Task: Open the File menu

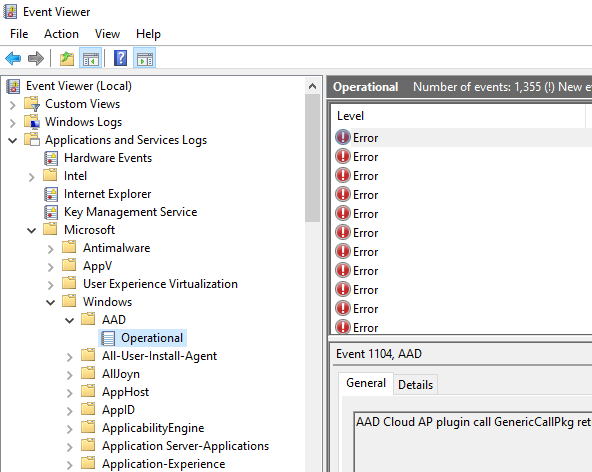Action: tap(19, 34)
